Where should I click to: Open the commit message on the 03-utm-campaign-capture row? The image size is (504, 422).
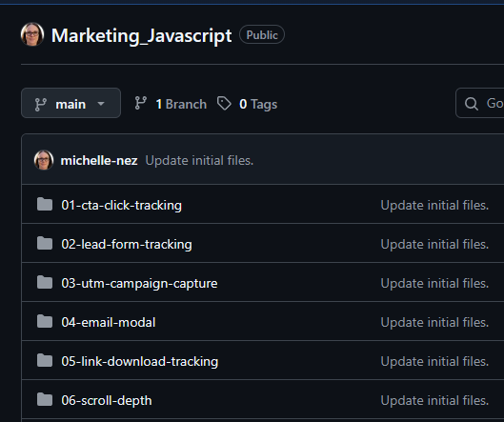434,283
